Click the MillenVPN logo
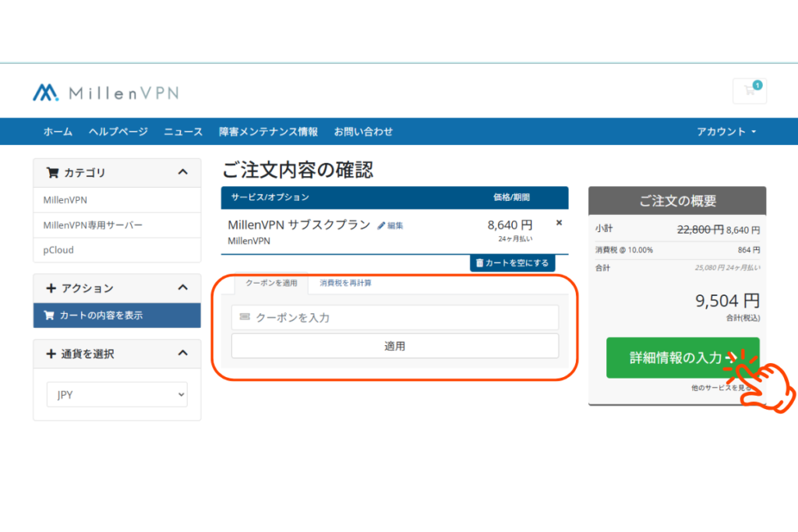798x532 pixels. 106,93
